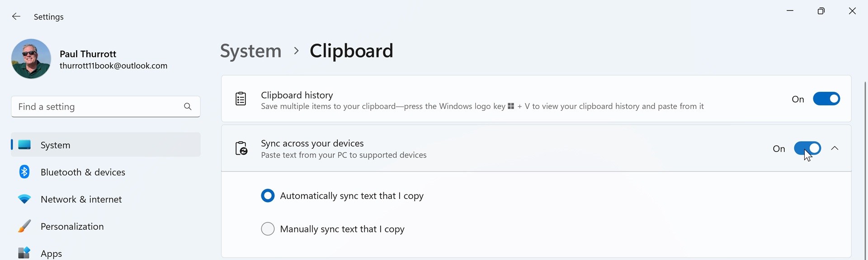Select Manually sync text that I copy
The image size is (868, 260).
point(268,229)
